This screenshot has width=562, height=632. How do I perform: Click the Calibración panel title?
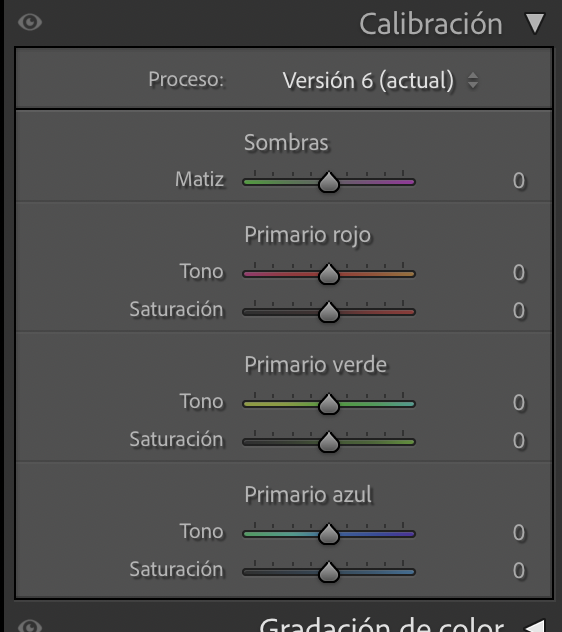[431, 24]
